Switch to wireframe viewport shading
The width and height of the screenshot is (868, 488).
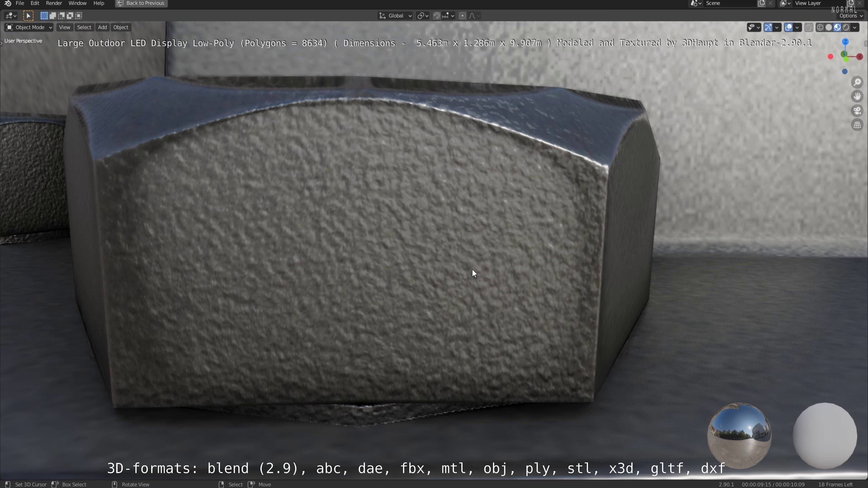tap(820, 27)
